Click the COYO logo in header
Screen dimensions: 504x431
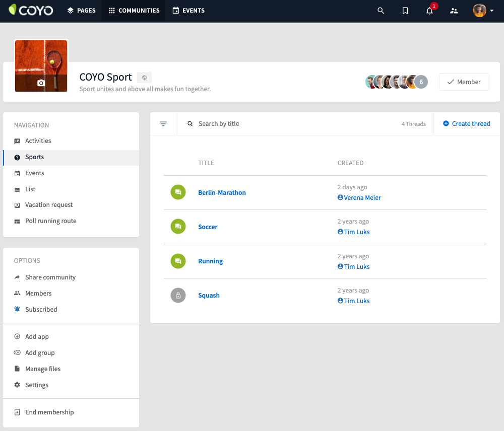(x=31, y=10)
